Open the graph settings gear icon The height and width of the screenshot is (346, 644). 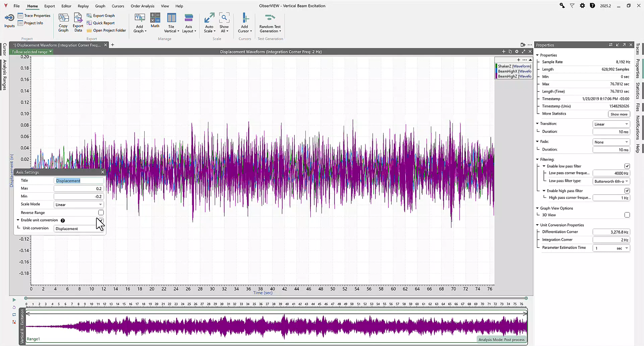[x=517, y=51]
